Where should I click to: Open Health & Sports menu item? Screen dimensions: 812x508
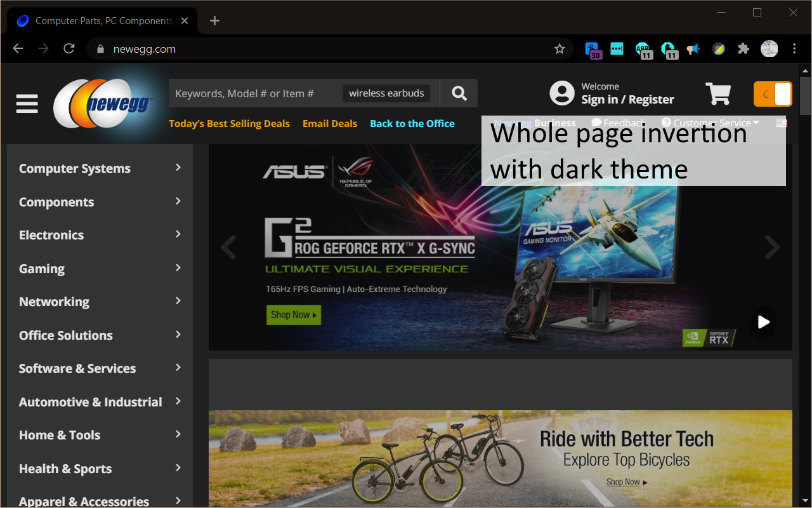click(100, 469)
